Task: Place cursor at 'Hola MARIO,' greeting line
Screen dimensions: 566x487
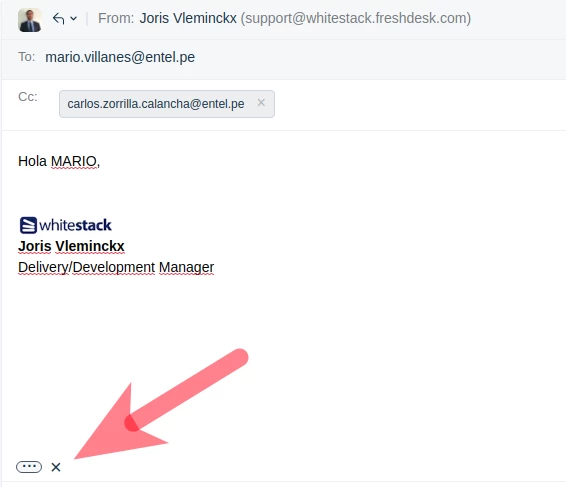Action: [59, 161]
